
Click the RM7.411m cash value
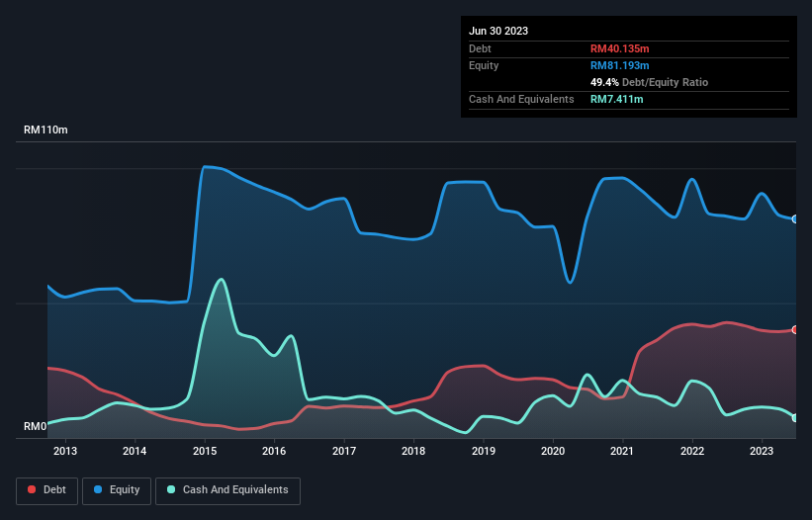pos(616,99)
